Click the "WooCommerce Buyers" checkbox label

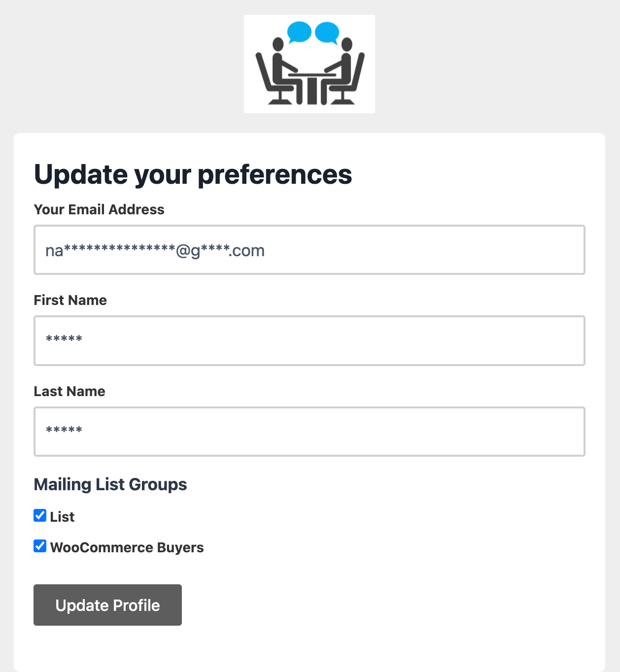127,547
